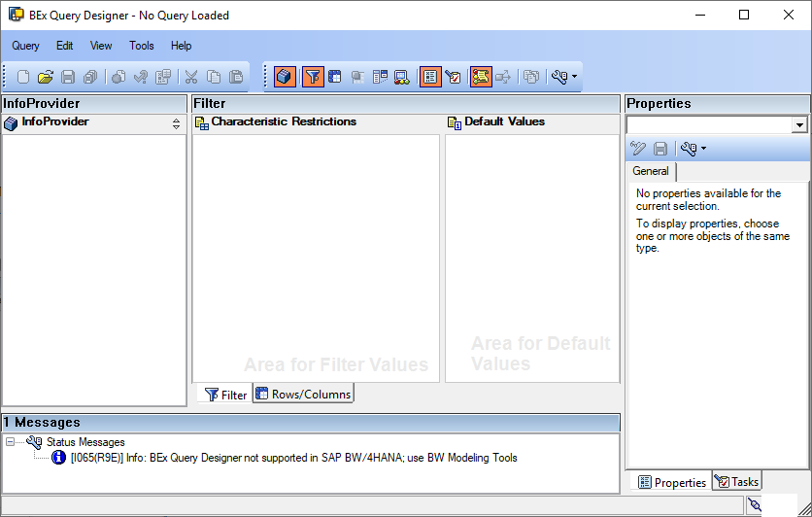This screenshot has width=812, height=517.
Task: Click the Characteristic Restrictions header
Action: pos(284,121)
